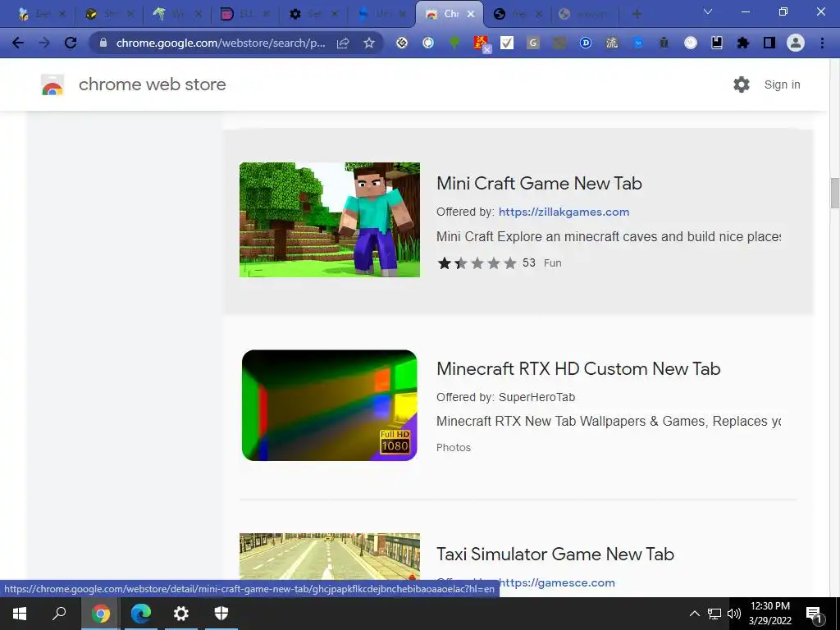Open Windows taskbar search
The height and width of the screenshot is (630, 840).
click(x=59, y=614)
